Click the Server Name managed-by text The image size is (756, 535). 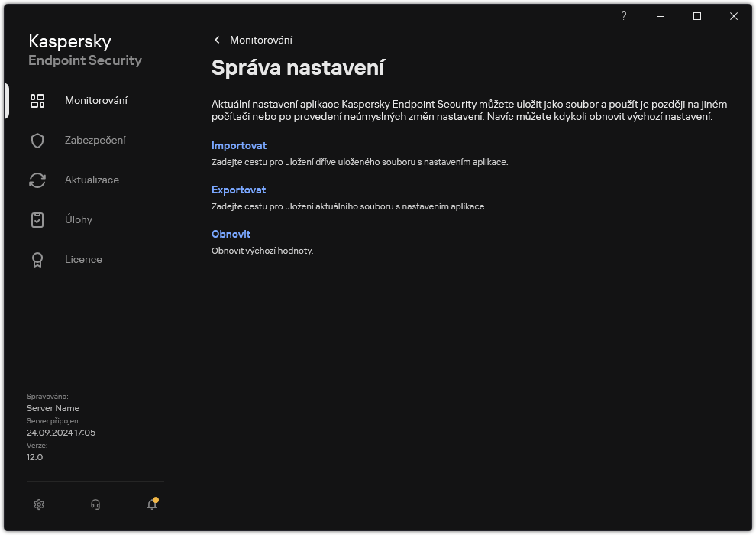[x=53, y=408]
